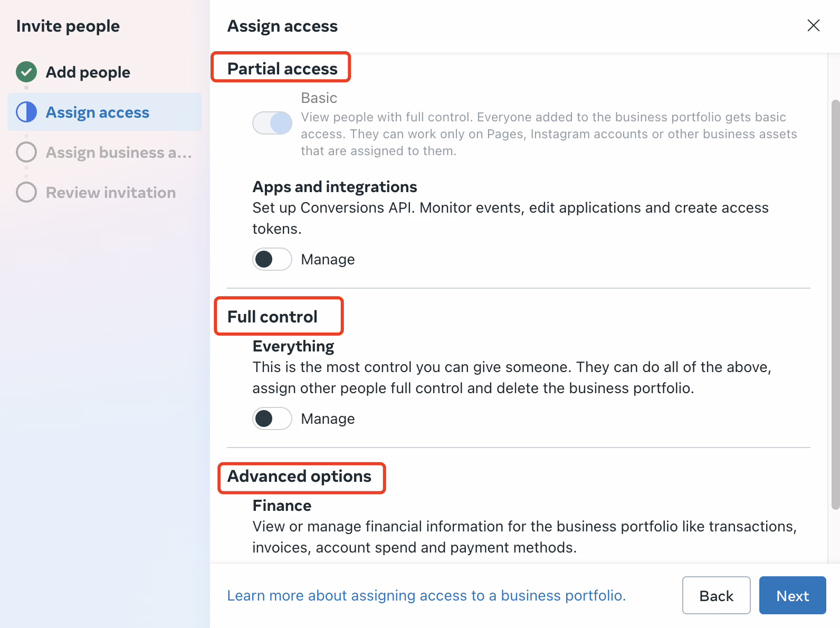
Task: Turn on Manage toggle under Everything
Action: pos(272,418)
